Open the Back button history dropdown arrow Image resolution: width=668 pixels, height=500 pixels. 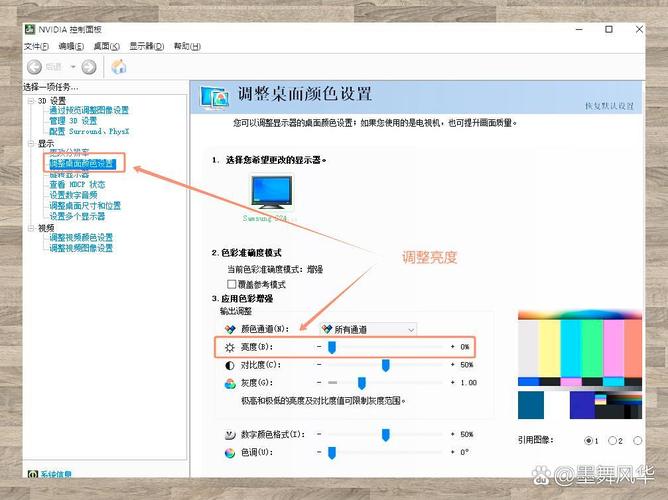click(x=73, y=67)
